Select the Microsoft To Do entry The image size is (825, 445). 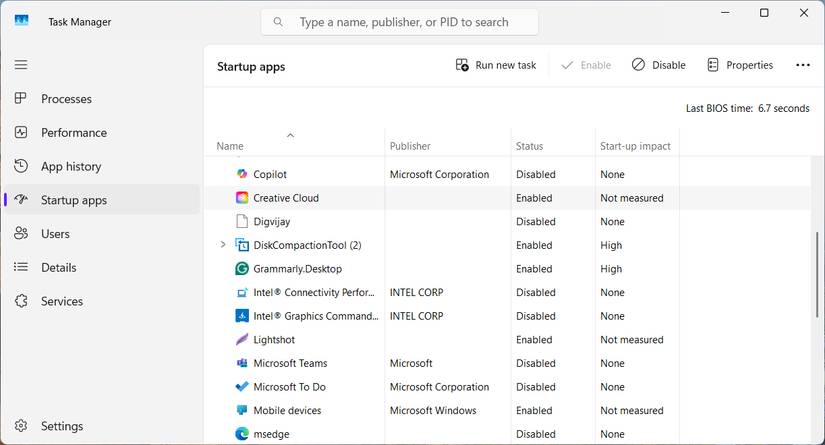click(289, 387)
